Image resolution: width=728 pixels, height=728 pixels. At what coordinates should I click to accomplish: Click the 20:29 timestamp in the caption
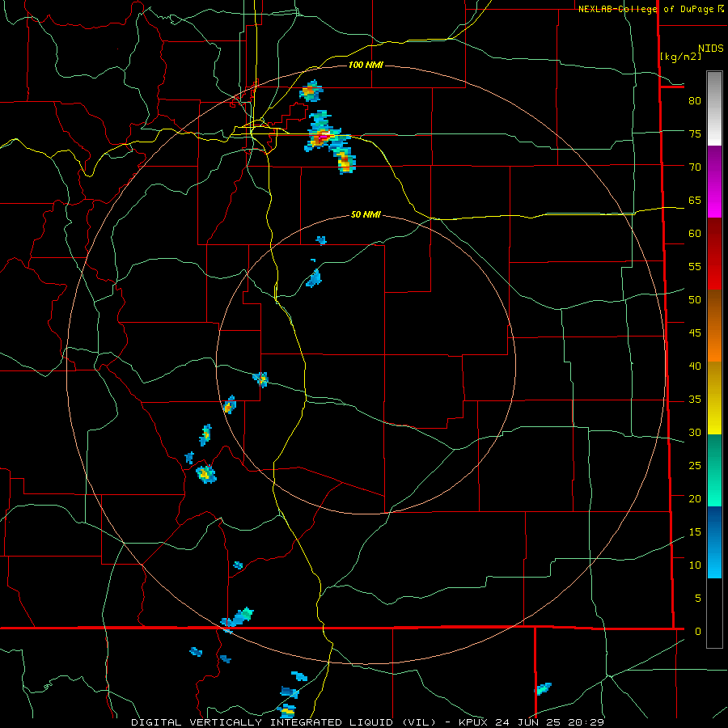pos(586,722)
